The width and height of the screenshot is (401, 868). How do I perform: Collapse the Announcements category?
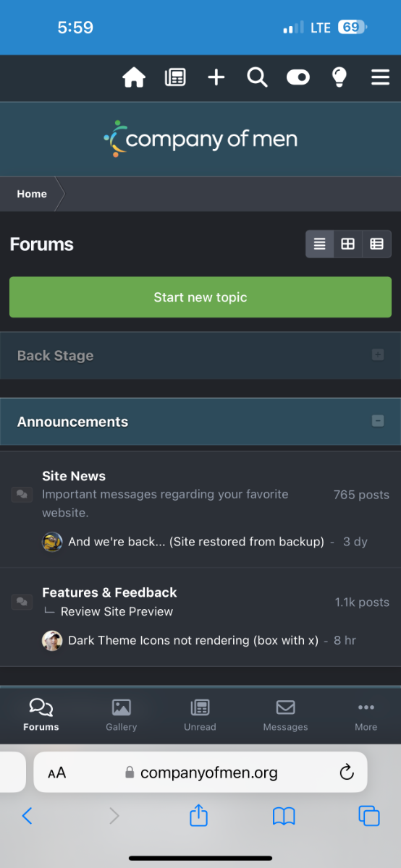click(x=377, y=421)
